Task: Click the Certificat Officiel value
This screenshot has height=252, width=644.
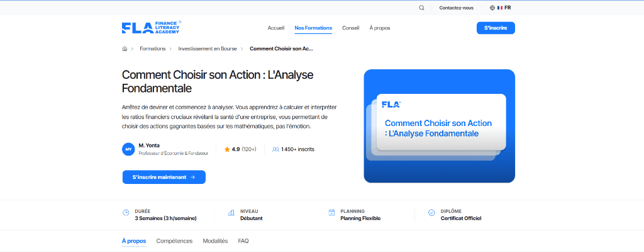Action: [461, 218]
